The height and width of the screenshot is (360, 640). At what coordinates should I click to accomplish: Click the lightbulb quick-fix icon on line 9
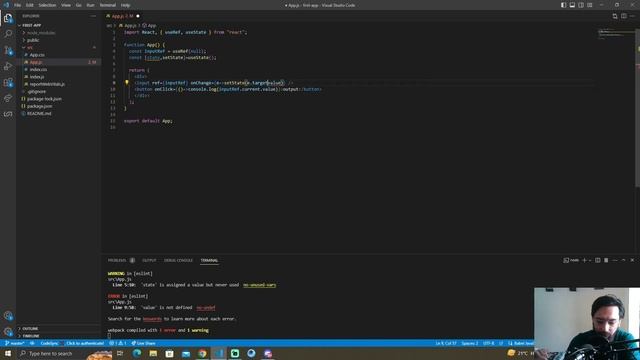coord(127,82)
